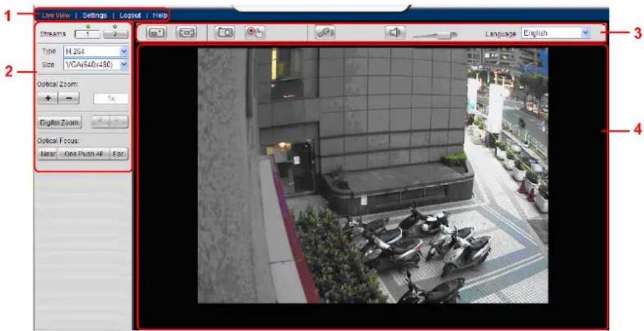Click the live camera video image
Screen dimensions: 644x331
373,175
